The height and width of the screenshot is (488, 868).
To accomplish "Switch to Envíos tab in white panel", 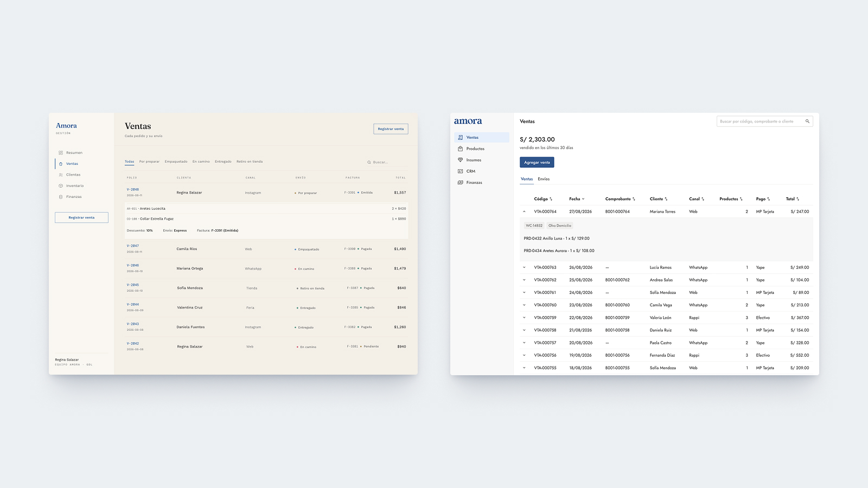I will (544, 179).
